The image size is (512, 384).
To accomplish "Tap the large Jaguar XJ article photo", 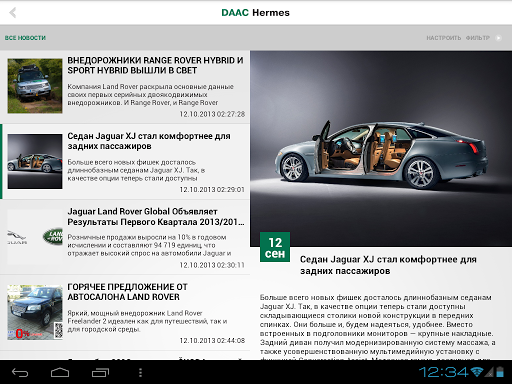I will click(x=381, y=149).
